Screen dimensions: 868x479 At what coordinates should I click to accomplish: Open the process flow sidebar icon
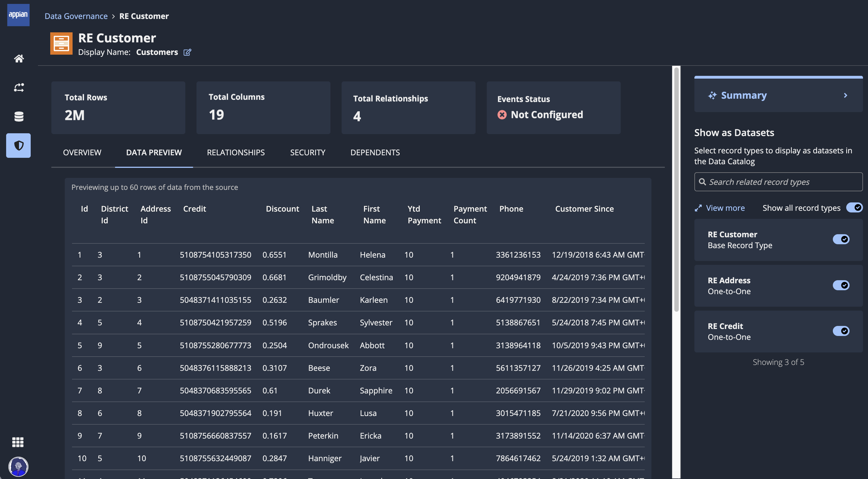19,88
